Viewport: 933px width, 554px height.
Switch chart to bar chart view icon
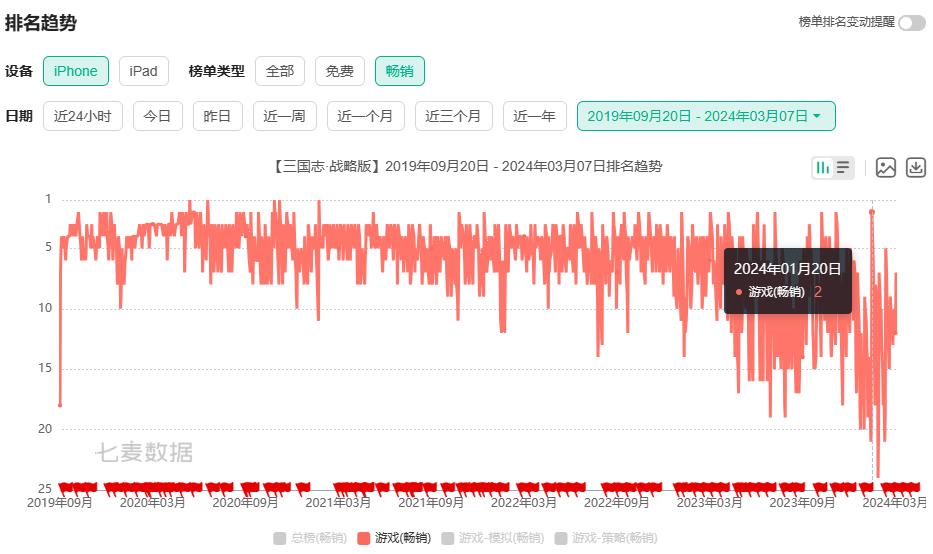click(823, 168)
